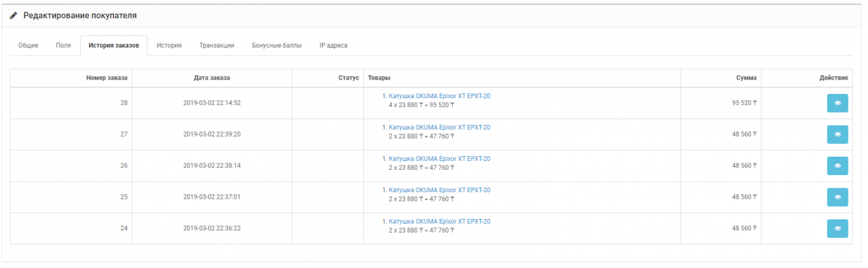Open the Поля tab
Image resolution: width=868 pixels, height=268 pixels.
pyautogui.click(x=64, y=46)
